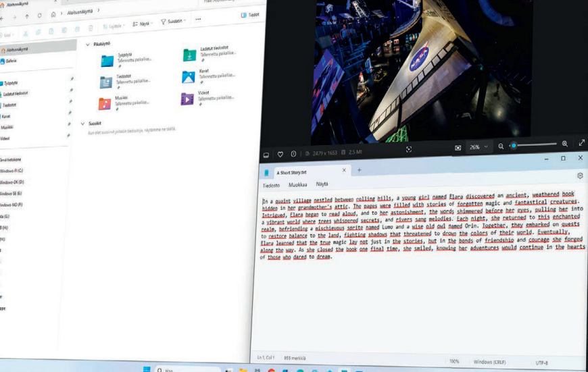Open the Näytä menu in Notepad
Screen dimensions: 588x372
pos(322,184)
